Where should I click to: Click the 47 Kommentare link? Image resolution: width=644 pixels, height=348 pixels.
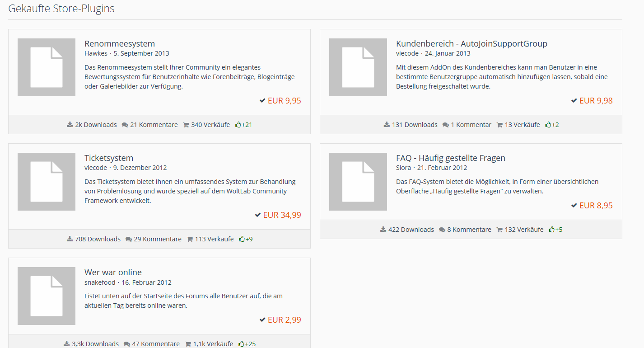tap(155, 344)
